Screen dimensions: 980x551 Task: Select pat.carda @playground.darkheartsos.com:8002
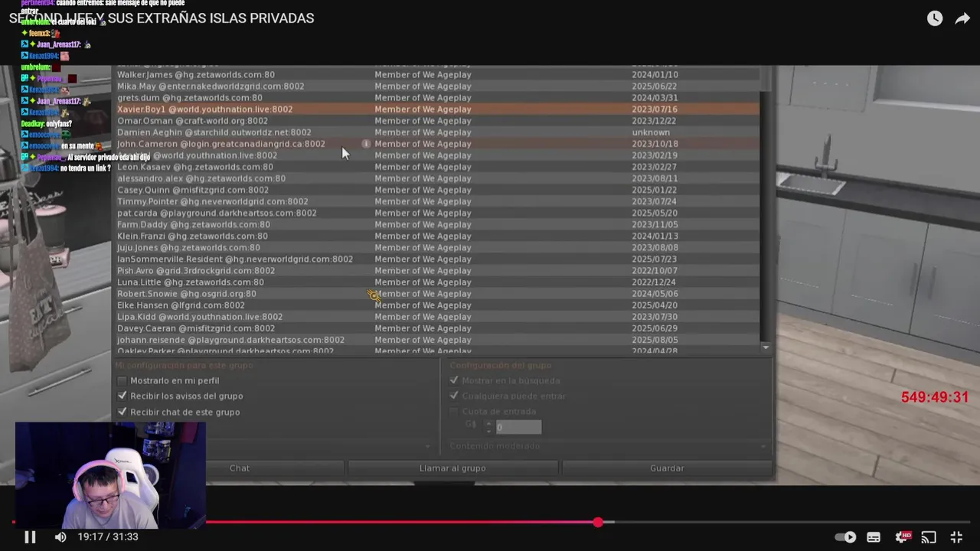coord(437,213)
